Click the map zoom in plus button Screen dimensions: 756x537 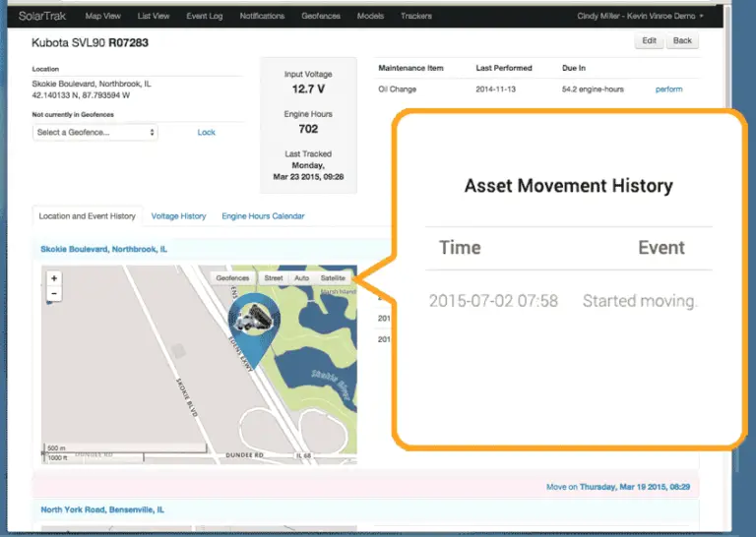[54, 278]
